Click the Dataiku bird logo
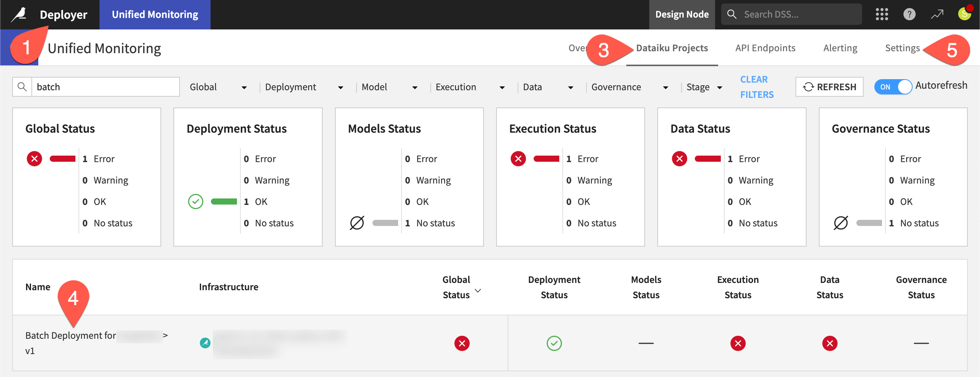 (x=20, y=14)
